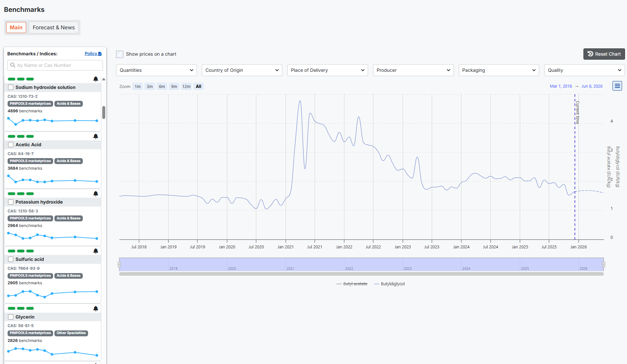Expand the Country of Origin dropdown
Viewport: 627px width, 364px height.
click(242, 70)
